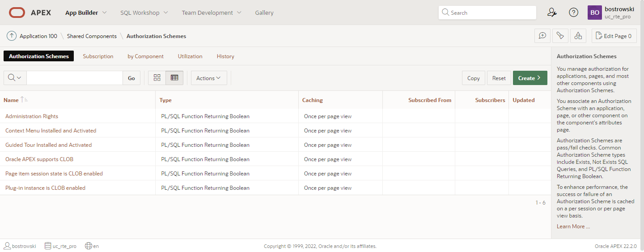Click the uc_rte_pro workspace database icon
The height and width of the screenshot is (252, 644).
pos(48,246)
